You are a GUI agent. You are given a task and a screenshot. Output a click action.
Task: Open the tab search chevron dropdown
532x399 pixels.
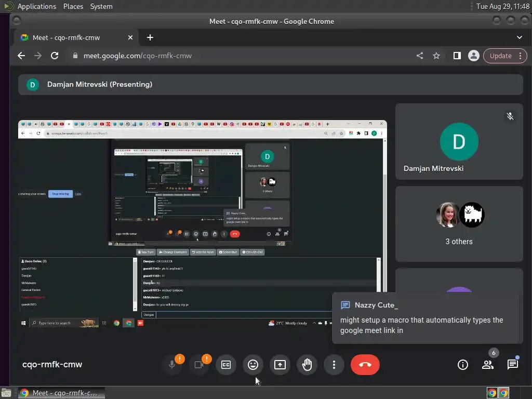[x=520, y=37]
